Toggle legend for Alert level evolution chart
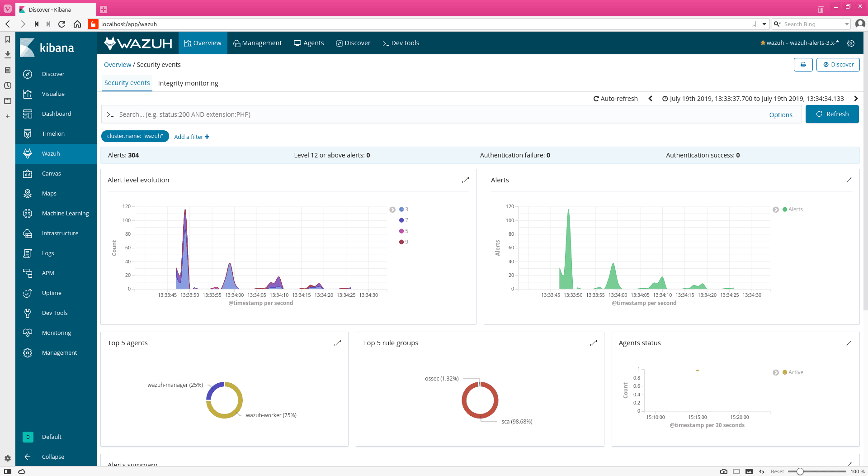 pos(392,209)
